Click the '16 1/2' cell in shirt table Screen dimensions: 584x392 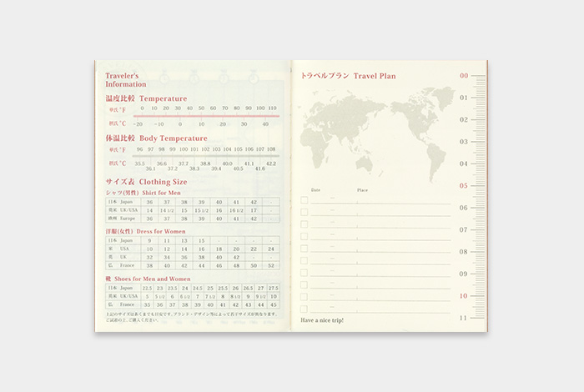236,210
